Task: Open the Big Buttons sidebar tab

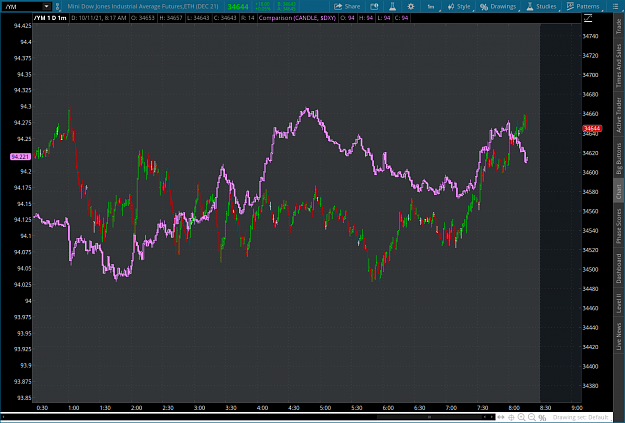Action: 619,158
